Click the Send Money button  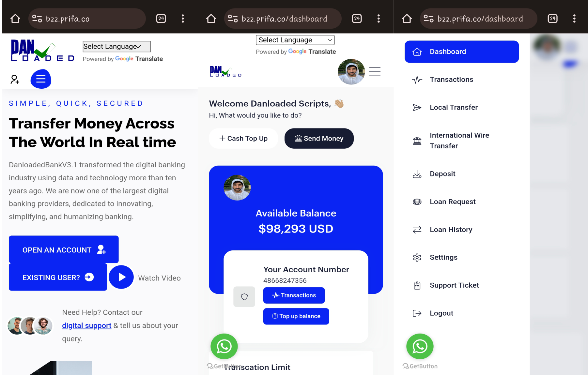point(319,139)
